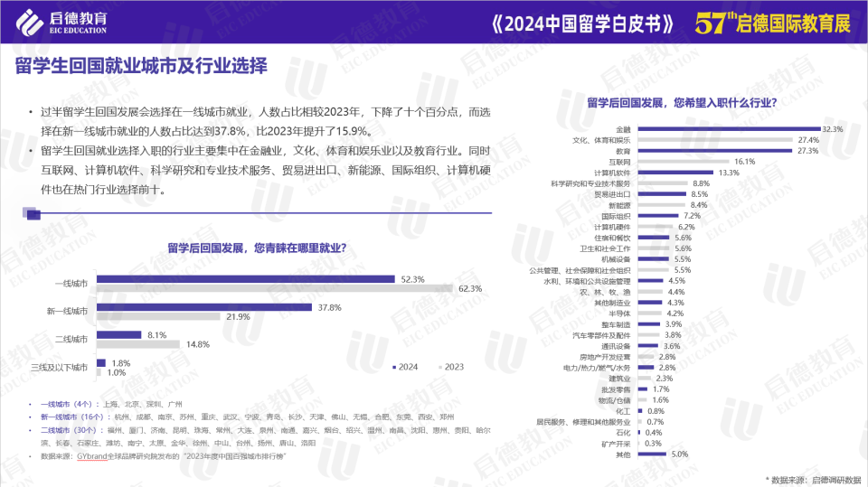Click the 科学研究和专业技术服务 label

pyautogui.click(x=590, y=183)
